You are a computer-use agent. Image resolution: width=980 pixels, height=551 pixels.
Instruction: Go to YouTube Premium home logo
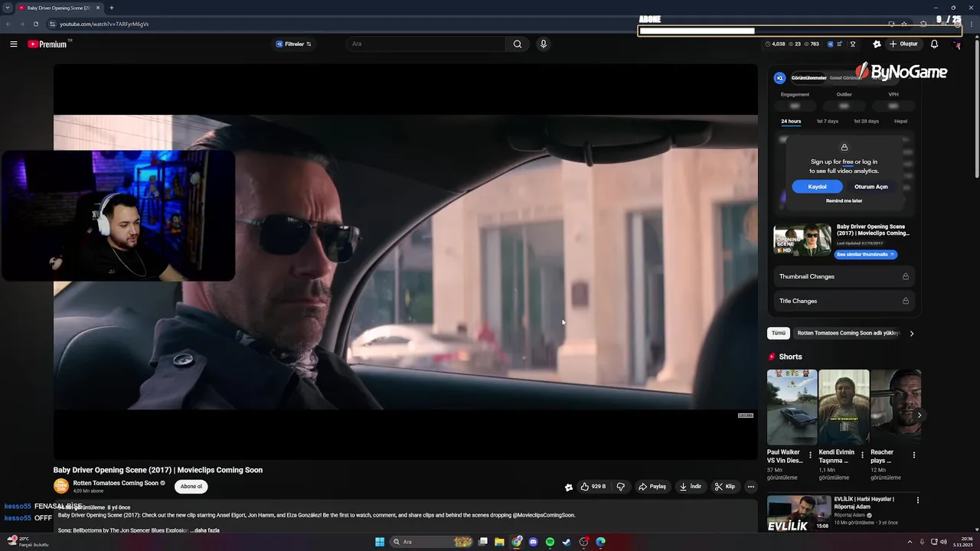pos(49,44)
